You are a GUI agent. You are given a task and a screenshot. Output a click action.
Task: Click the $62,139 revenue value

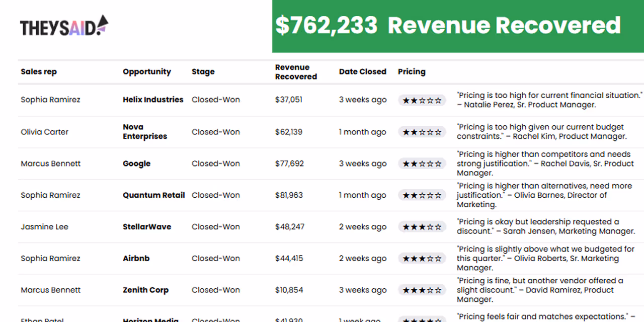[289, 132]
